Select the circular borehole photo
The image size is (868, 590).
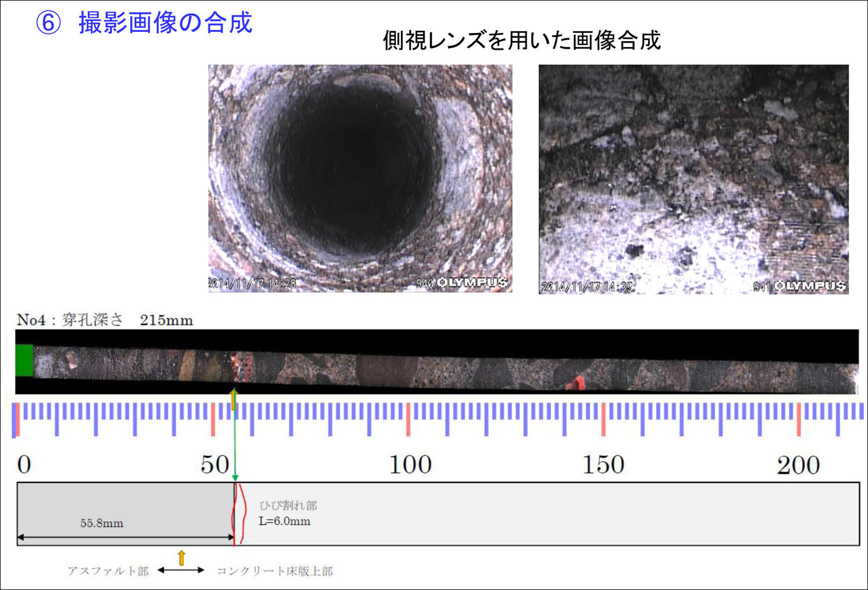[360, 178]
